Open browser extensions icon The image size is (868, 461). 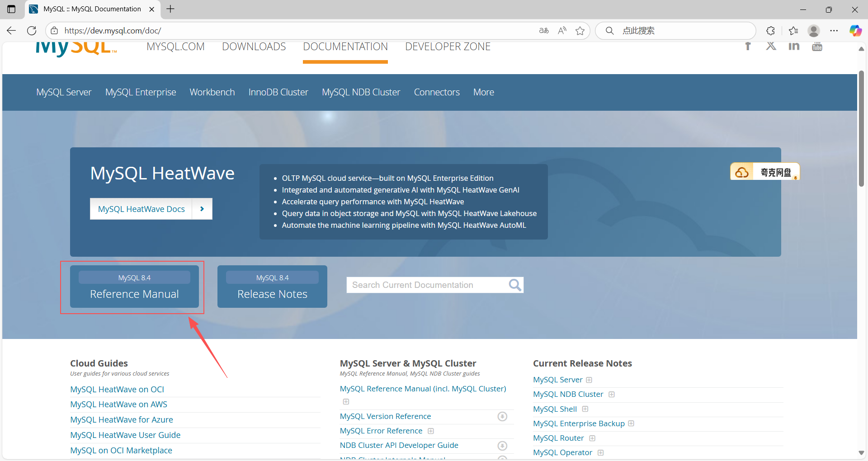coord(771,31)
